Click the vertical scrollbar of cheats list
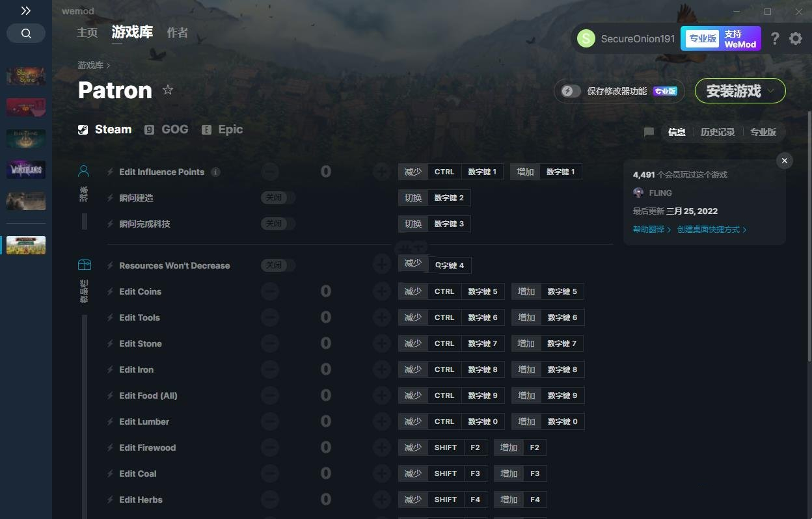The image size is (812, 519). (809, 237)
